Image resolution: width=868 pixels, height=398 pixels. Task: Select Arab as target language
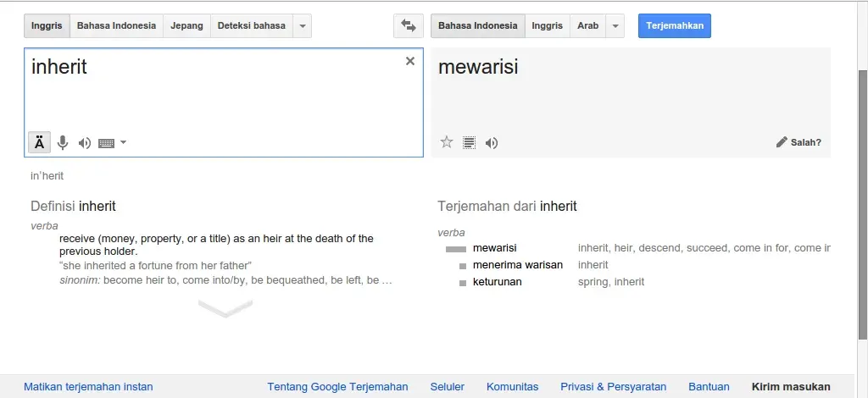coord(587,26)
